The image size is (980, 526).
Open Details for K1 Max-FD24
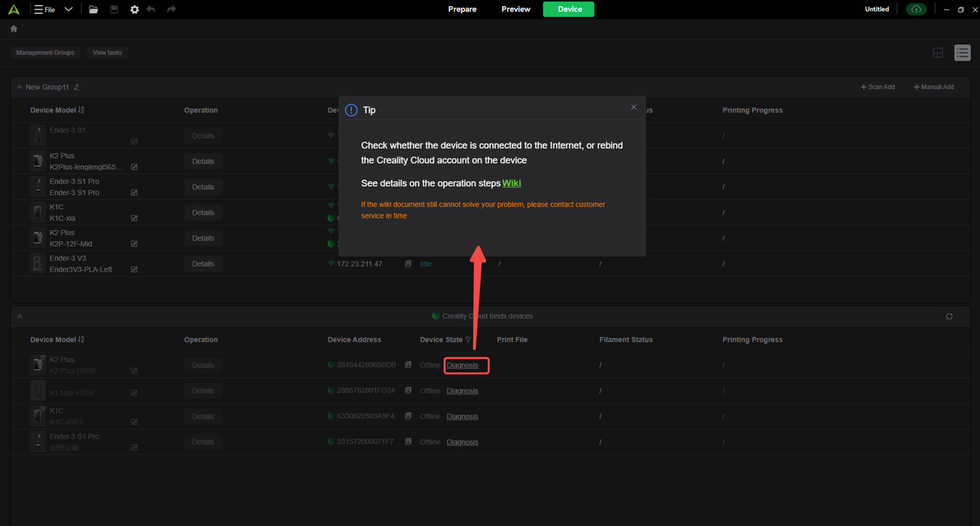(203, 390)
